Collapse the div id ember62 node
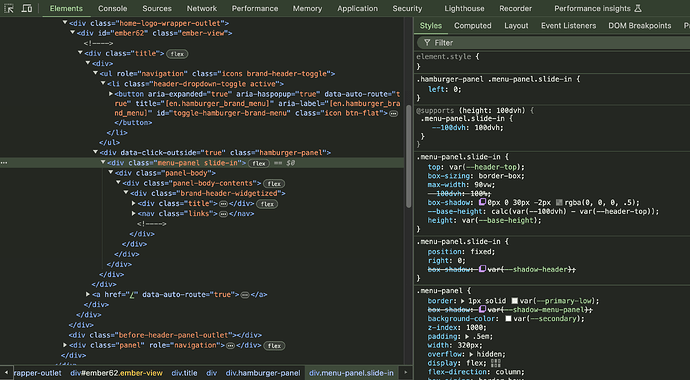The height and width of the screenshot is (380, 690). tap(73, 33)
